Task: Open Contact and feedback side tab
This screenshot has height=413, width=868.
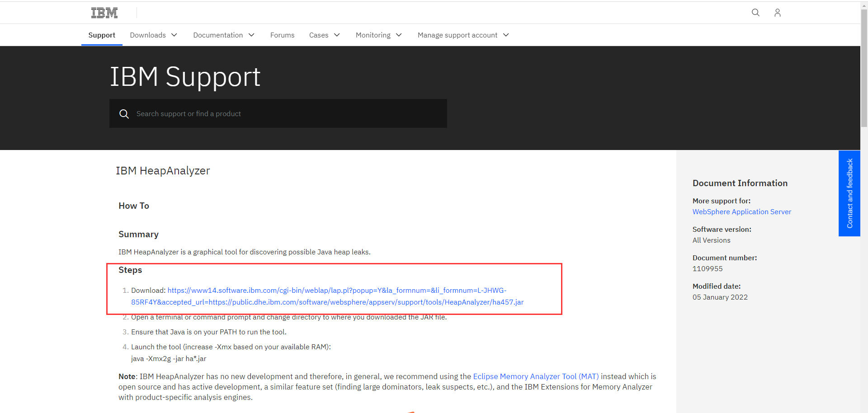Action: (x=849, y=193)
